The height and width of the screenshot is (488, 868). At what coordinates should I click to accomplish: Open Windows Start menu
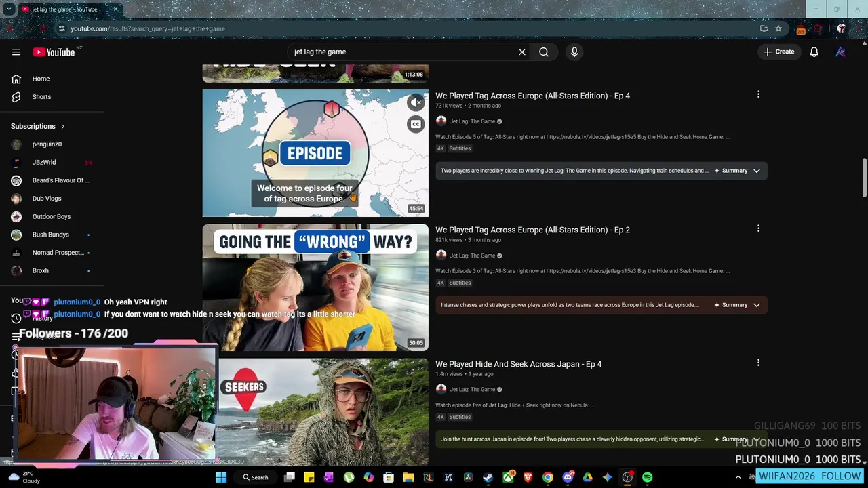click(x=221, y=477)
